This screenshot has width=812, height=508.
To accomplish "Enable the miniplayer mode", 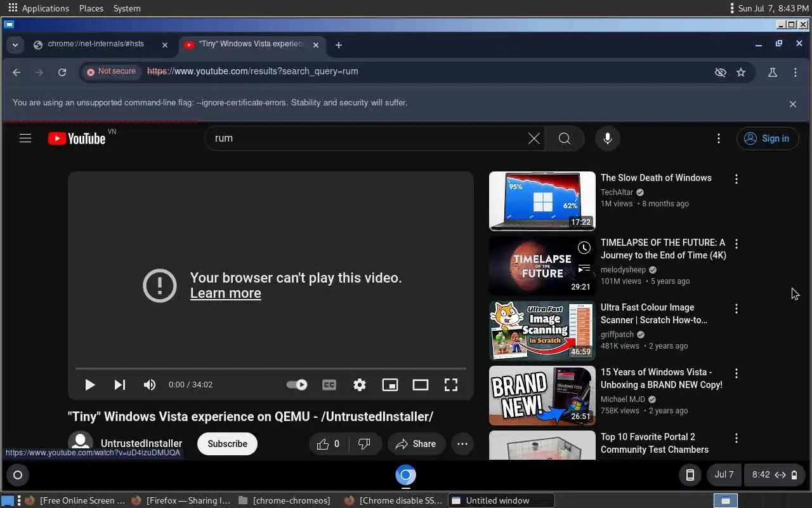I will point(390,385).
